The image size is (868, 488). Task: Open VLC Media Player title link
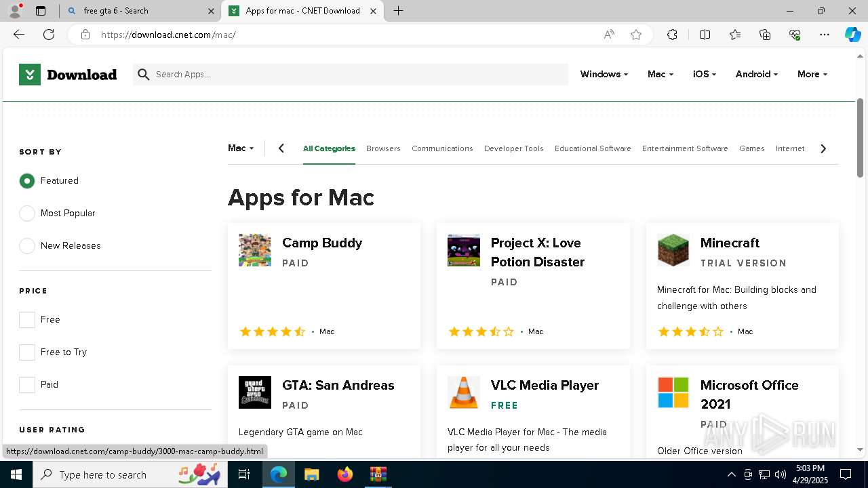545,385
